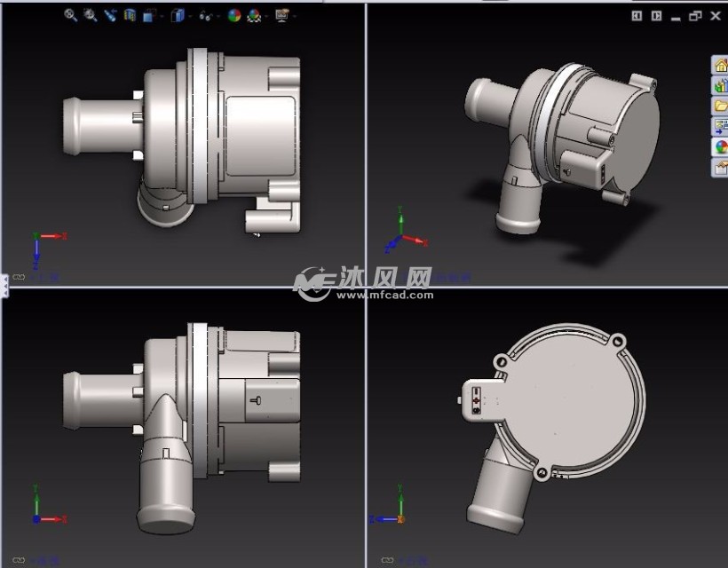Image resolution: width=728 pixels, height=568 pixels.
Task: Open the Apply Scene icon
Action: click(254, 15)
